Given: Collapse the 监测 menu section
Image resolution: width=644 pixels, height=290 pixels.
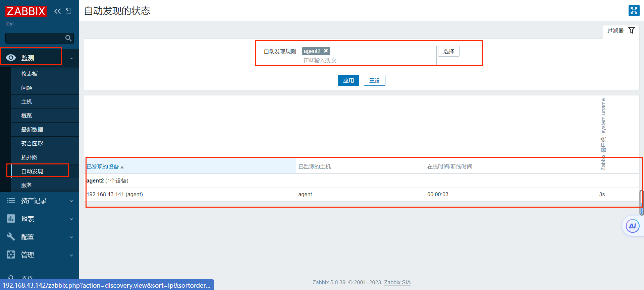Looking at the screenshot, I should point(71,59).
